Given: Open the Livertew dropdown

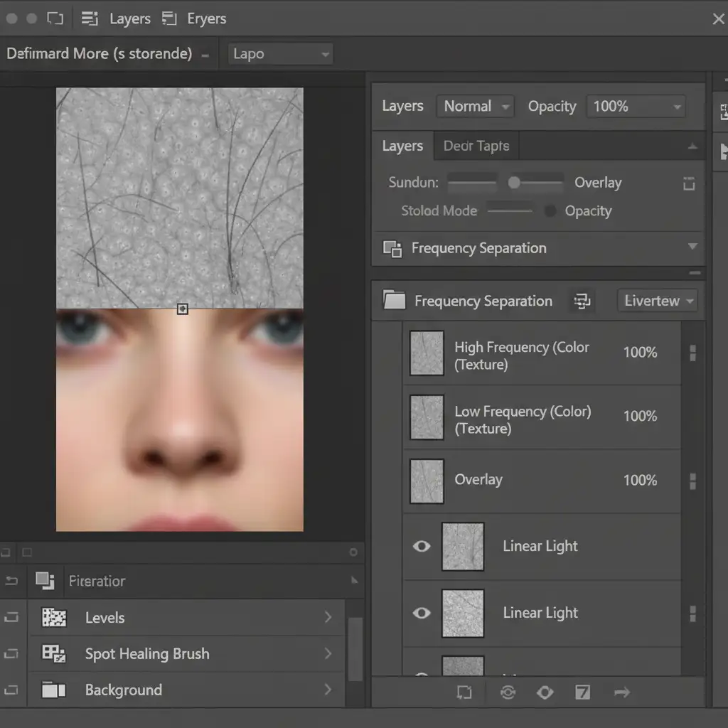Looking at the screenshot, I should tap(657, 301).
